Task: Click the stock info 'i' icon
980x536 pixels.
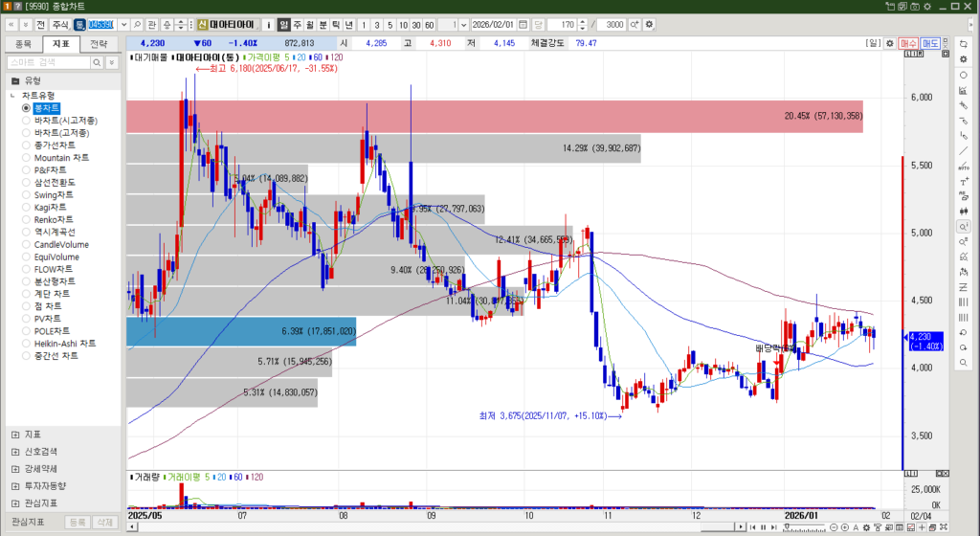Action: [268, 24]
